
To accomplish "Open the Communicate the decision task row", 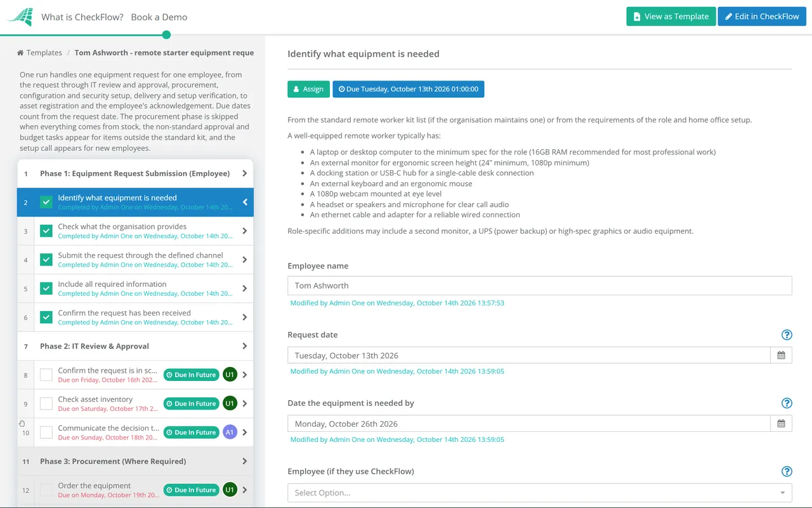I will [135, 432].
